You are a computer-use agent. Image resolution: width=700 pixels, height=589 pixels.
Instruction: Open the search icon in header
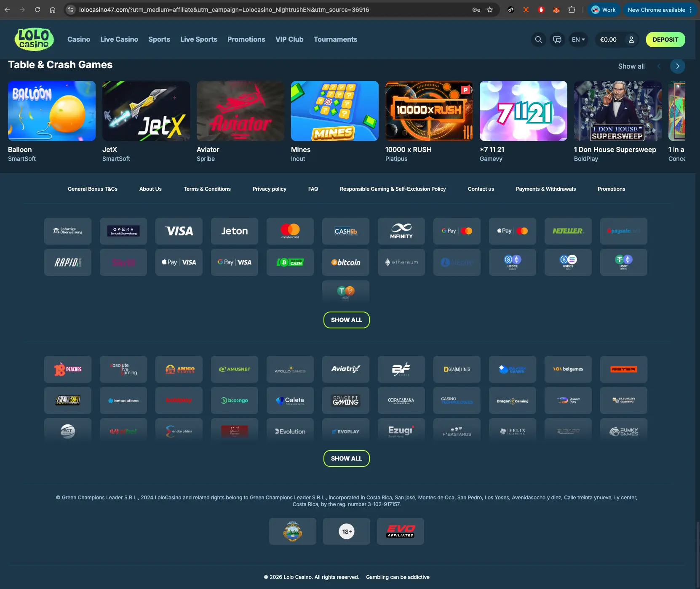(538, 40)
